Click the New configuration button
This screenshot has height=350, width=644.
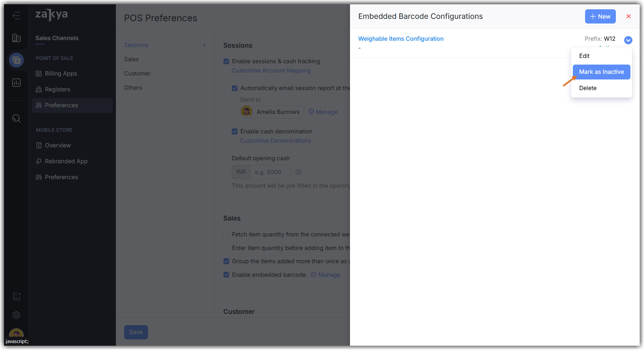point(600,17)
